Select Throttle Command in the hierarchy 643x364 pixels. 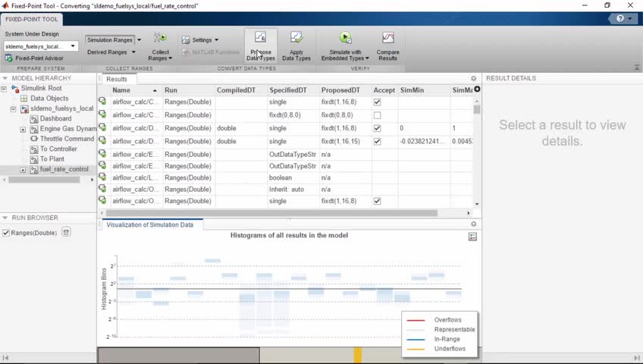pyautogui.click(x=67, y=139)
